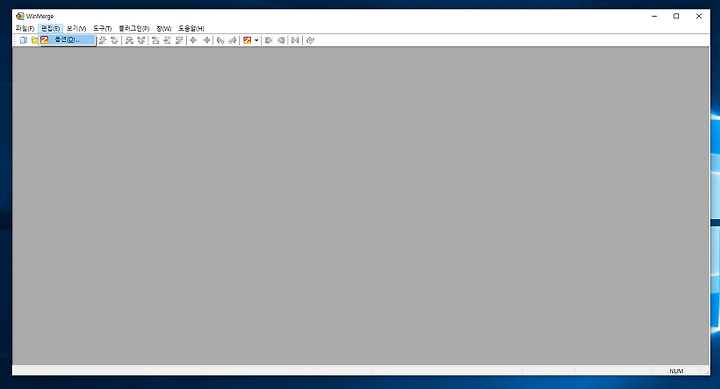Open the 파일(F) menu
Viewport: 720px width, 389px height.
[x=25, y=28]
